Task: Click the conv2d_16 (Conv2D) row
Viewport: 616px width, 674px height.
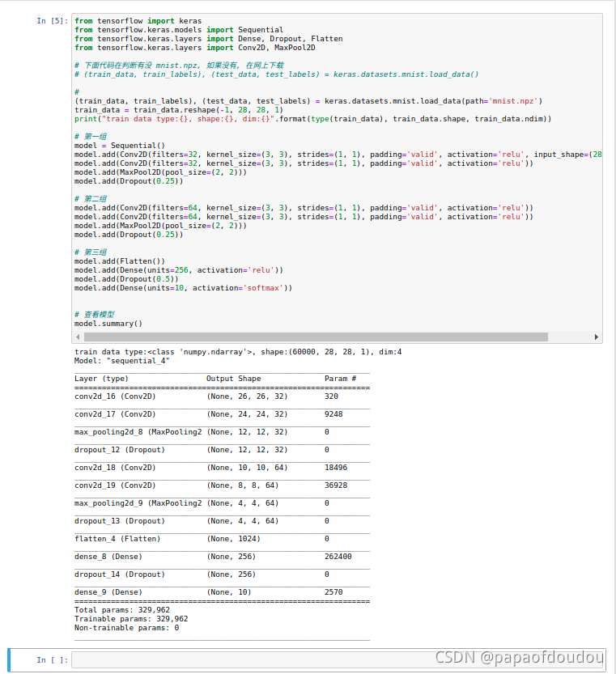Action: [x=222, y=396]
